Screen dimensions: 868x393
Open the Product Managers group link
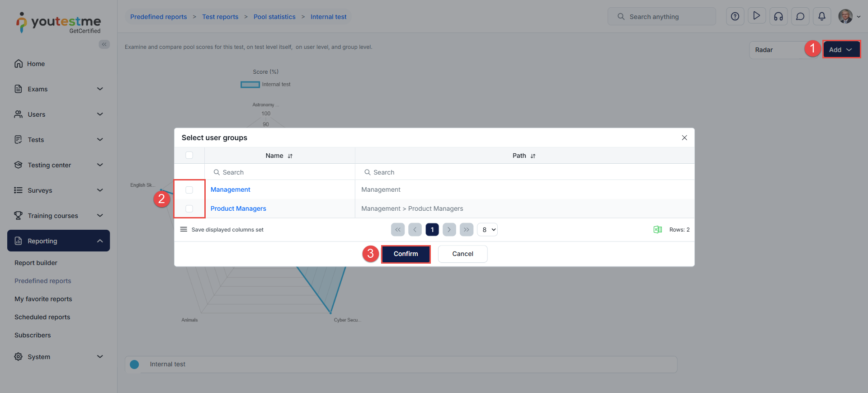(x=238, y=208)
